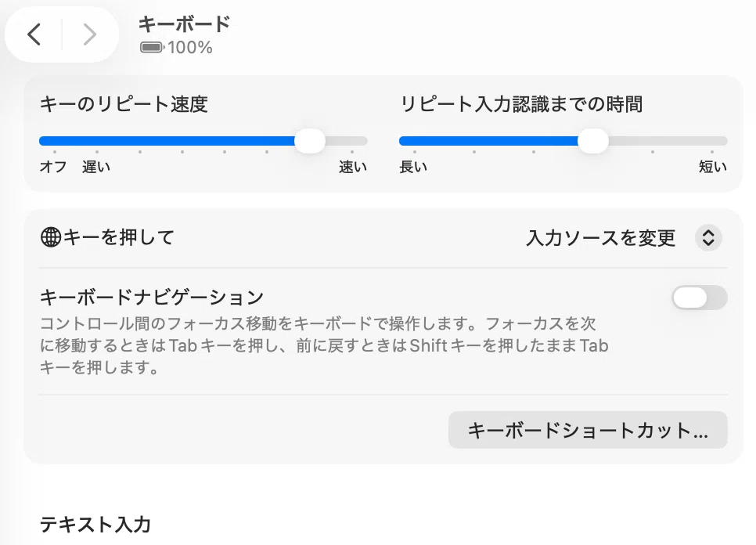Click the テキスト入力 section heading

coord(95,524)
